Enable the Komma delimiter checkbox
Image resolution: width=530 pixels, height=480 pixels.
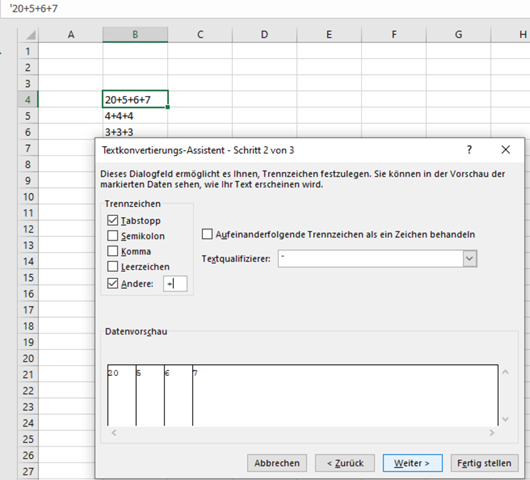[x=113, y=251]
